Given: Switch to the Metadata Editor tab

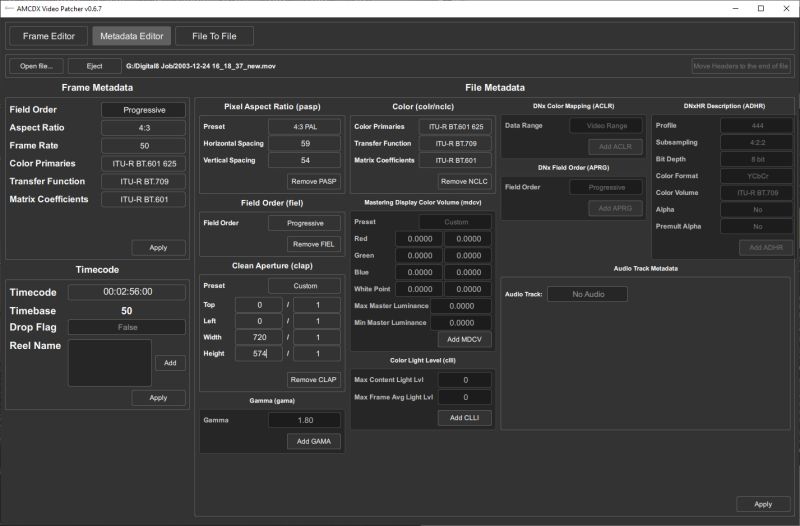Looking at the screenshot, I should point(132,36).
